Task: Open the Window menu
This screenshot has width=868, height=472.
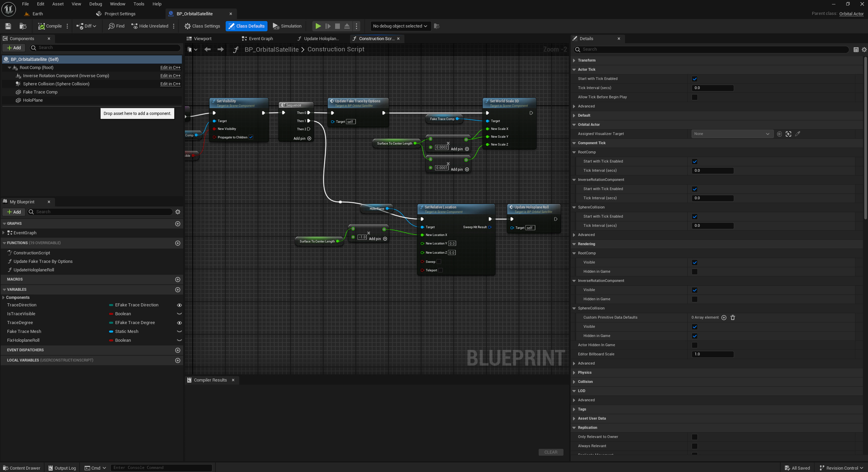Action: point(118,4)
